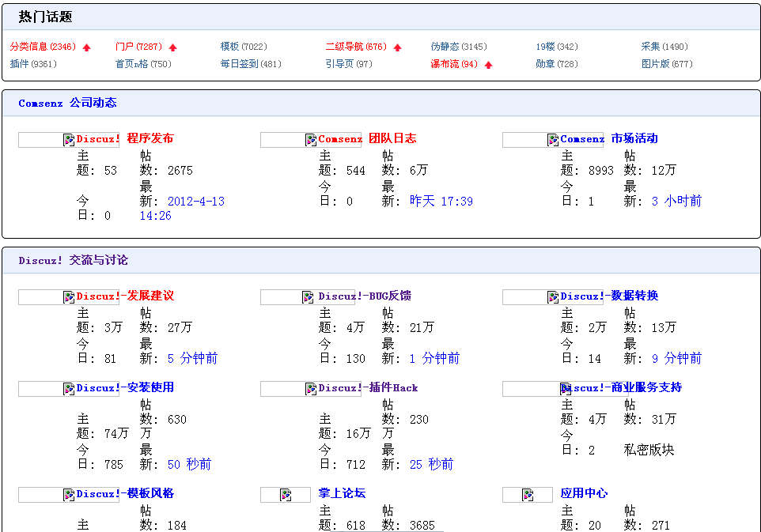The height and width of the screenshot is (532, 761).
Task: Click the 私密版块 text
Action: (x=649, y=450)
